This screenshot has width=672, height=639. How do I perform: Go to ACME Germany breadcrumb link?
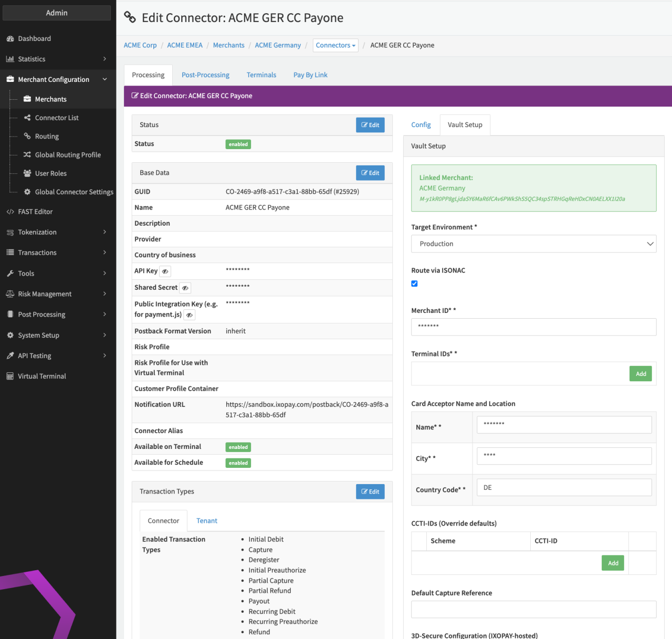point(278,46)
